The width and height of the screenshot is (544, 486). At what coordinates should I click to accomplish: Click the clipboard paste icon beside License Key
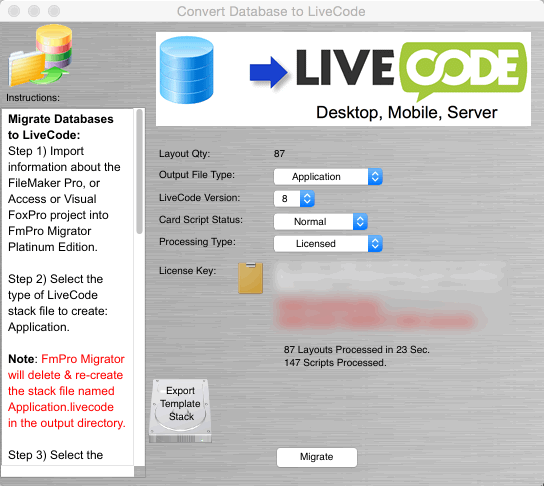250,278
